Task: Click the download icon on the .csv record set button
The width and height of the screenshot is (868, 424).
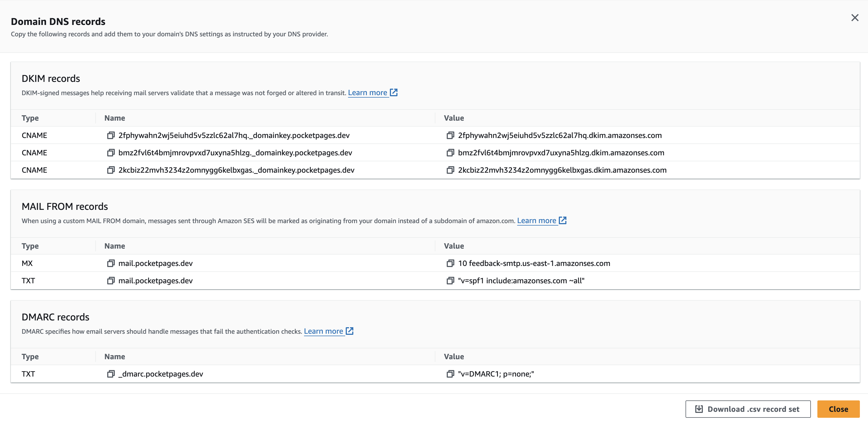Action: tap(699, 409)
